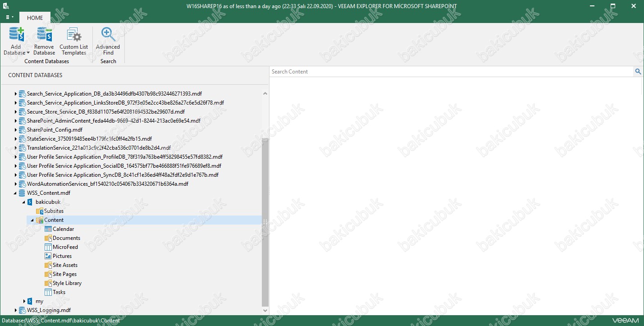This screenshot has width=644, height=326.
Task: Expand Search_Service_Application_LinksStoreDB node
Action: pos(16,103)
